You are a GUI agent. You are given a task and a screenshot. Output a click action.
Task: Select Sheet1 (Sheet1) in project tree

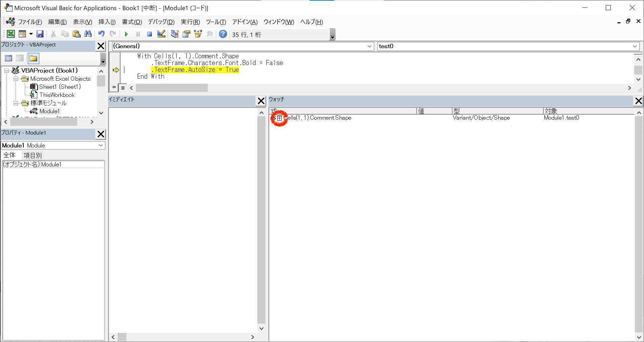tap(60, 87)
